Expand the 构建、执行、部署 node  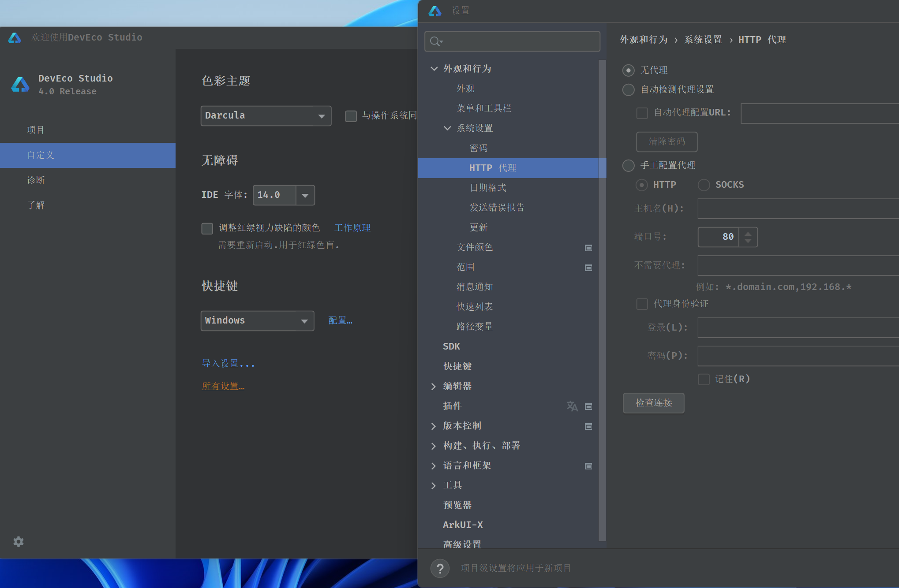pos(434,446)
